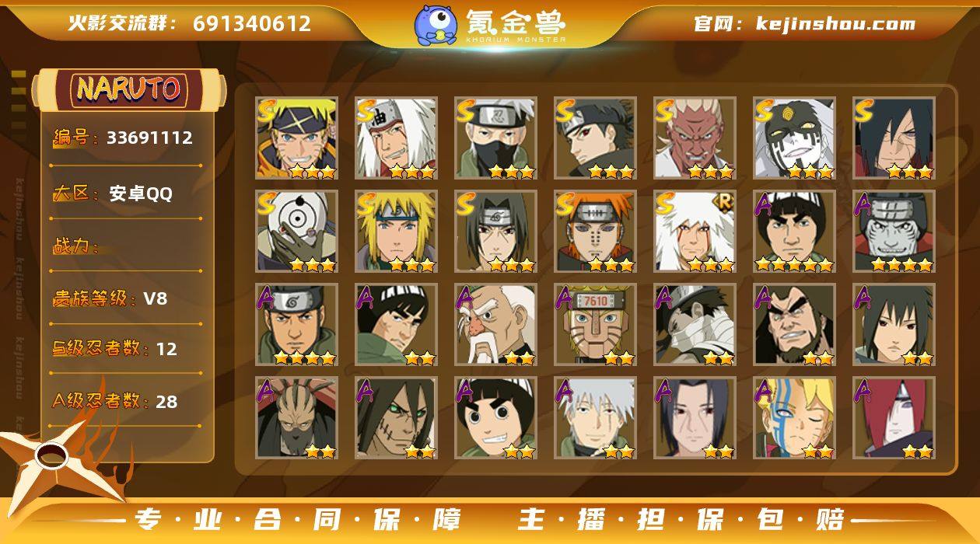The image size is (980, 544).
Task: Open the blond Boruto card with blue markings
Action: 794,418
